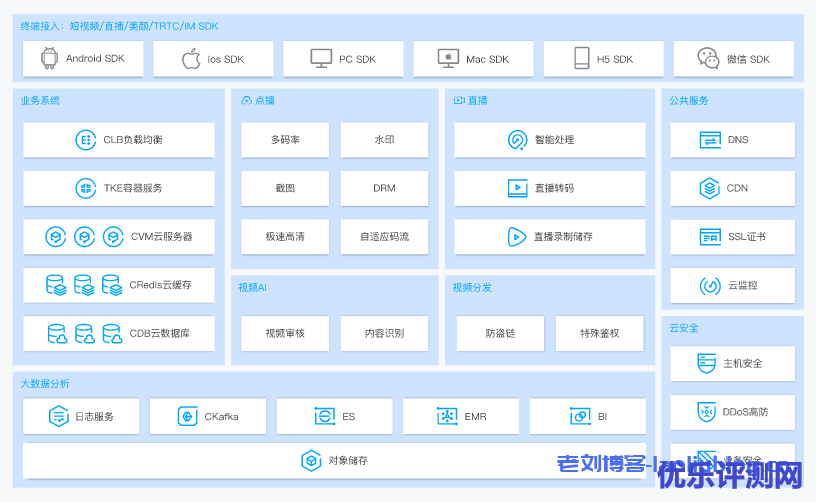Click the 对象储存 bar
Viewport: 816px width, 502px height.
(334, 461)
